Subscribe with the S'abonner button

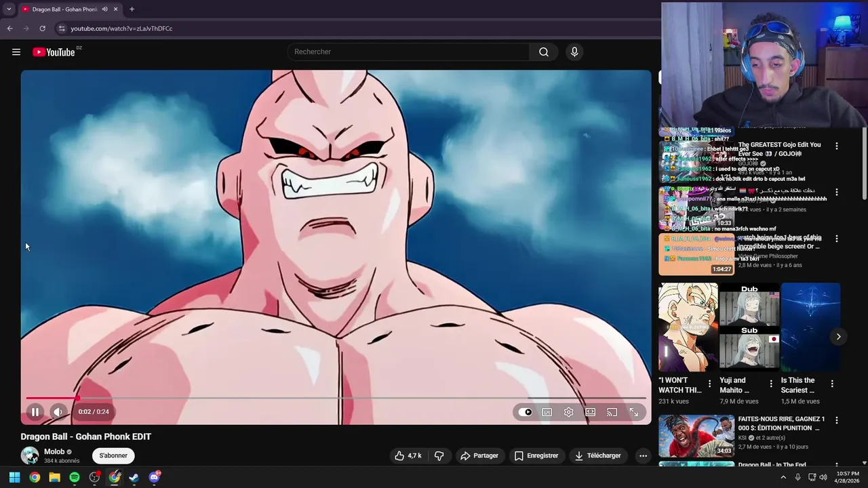click(x=113, y=455)
